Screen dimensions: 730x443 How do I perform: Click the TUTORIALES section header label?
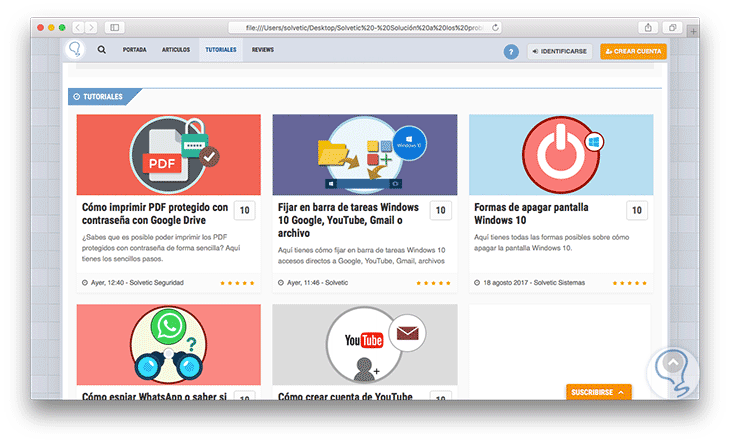[103, 97]
